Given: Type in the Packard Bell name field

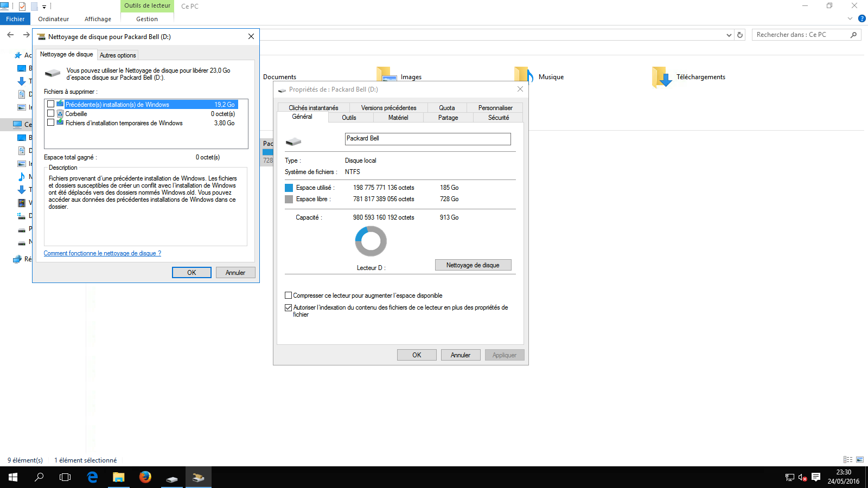Looking at the screenshot, I should click(x=427, y=139).
